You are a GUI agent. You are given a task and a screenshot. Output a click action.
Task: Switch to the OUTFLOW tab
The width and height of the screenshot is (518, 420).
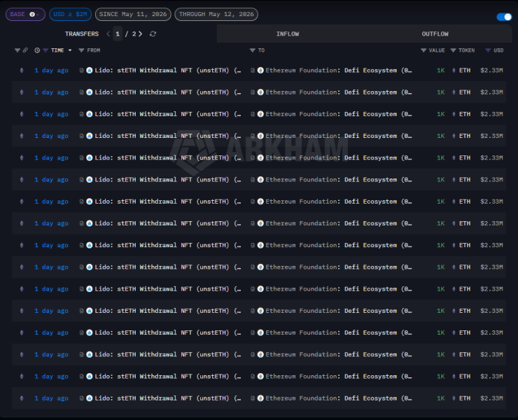pos(435,34)
